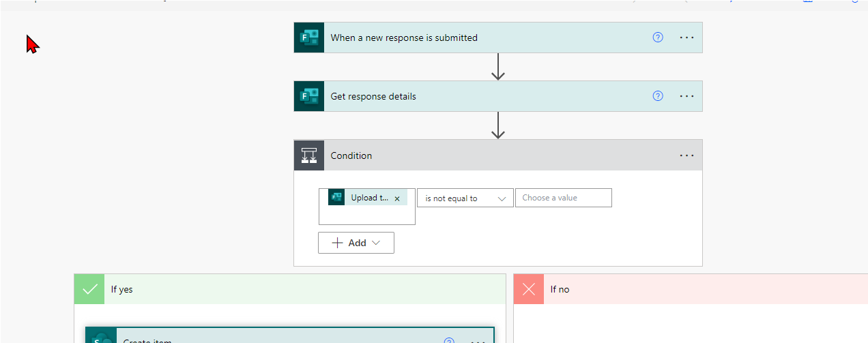Viewport: 868px width, 343px height.
Task: Click the red X icon of the 'If no' branch
Action: [529, 289]
